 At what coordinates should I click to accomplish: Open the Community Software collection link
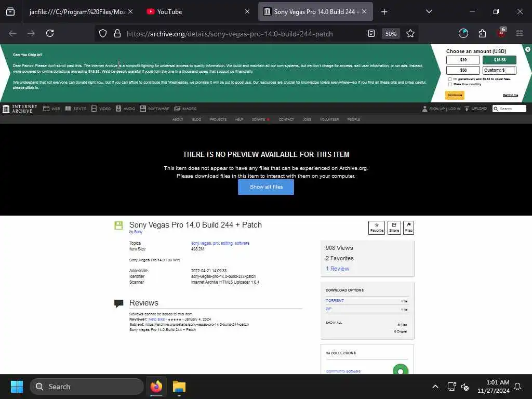pos(343,371)
